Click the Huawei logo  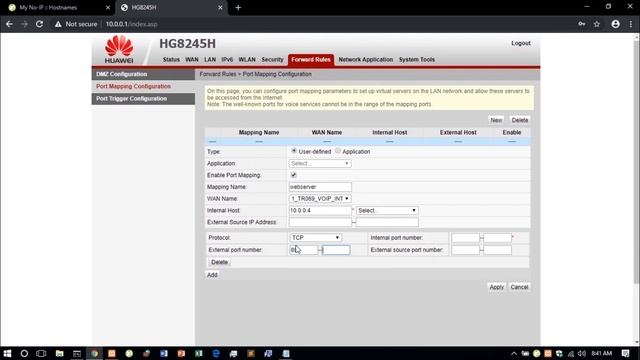(x=119, y=49)
